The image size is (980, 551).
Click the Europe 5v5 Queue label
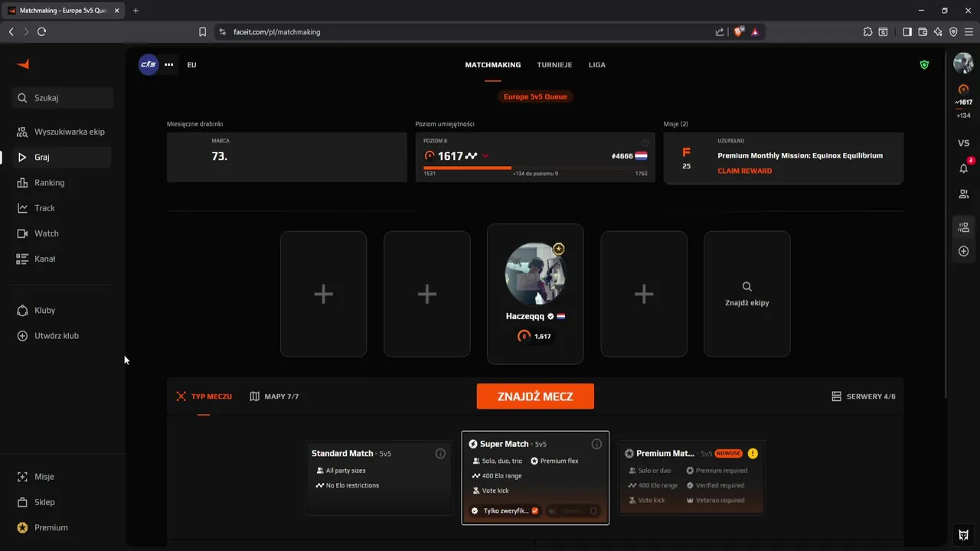[x=535, y=96]
